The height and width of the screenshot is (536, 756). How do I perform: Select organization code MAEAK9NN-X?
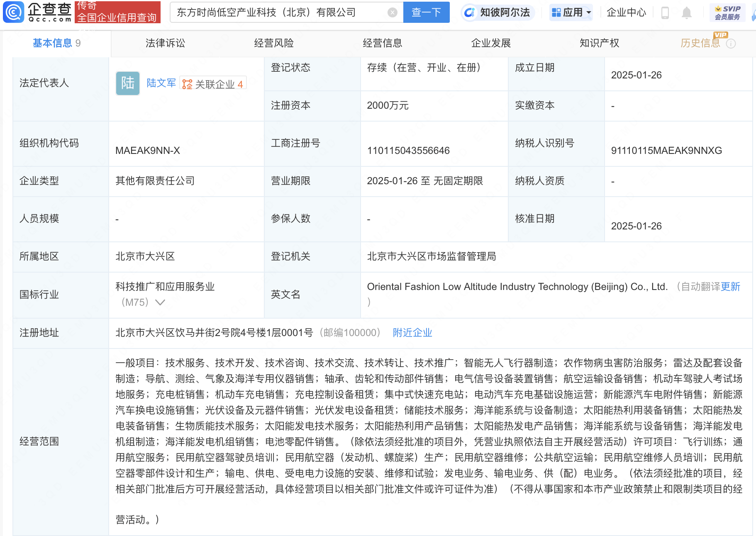coord(148,151)
